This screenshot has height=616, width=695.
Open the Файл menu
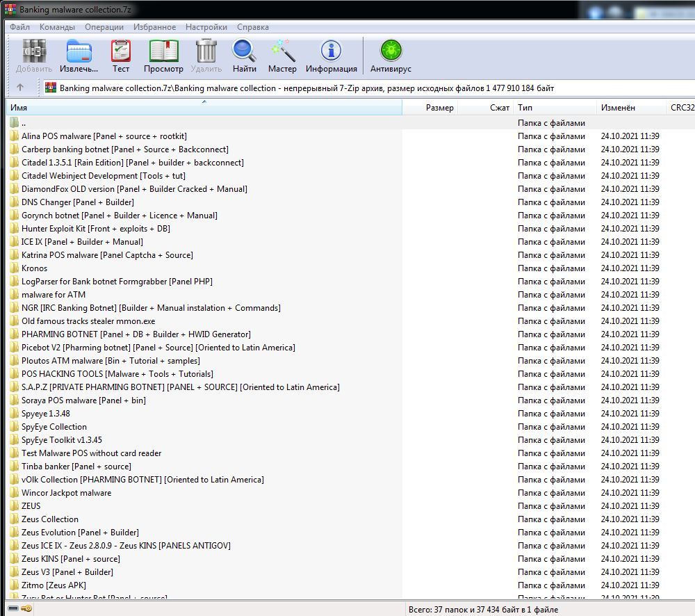coord(20,27)
